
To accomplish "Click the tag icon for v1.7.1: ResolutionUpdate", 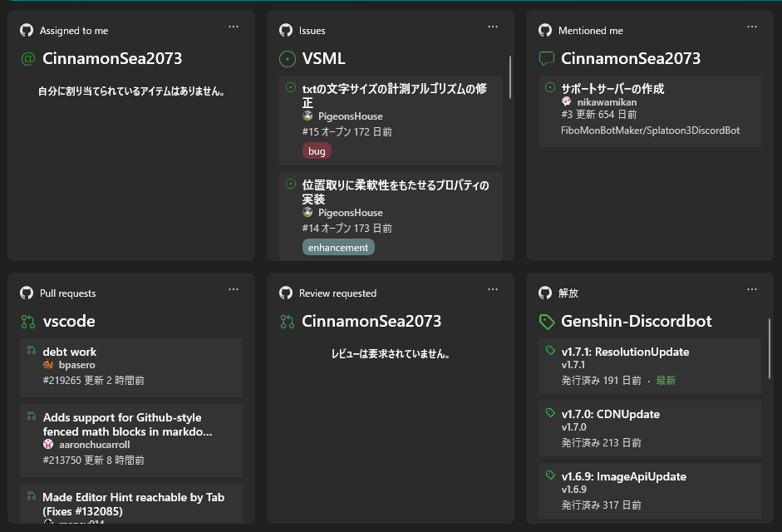I will click(550, 350).
